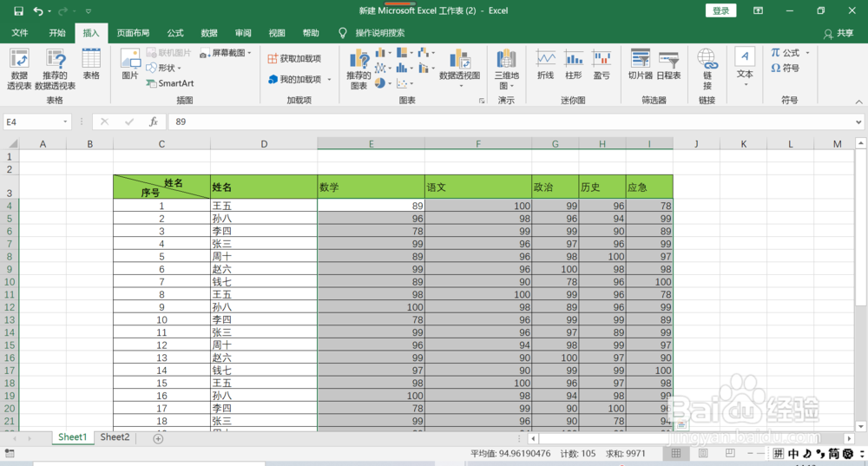Switch to Data (数据) tab

point(209,33)
